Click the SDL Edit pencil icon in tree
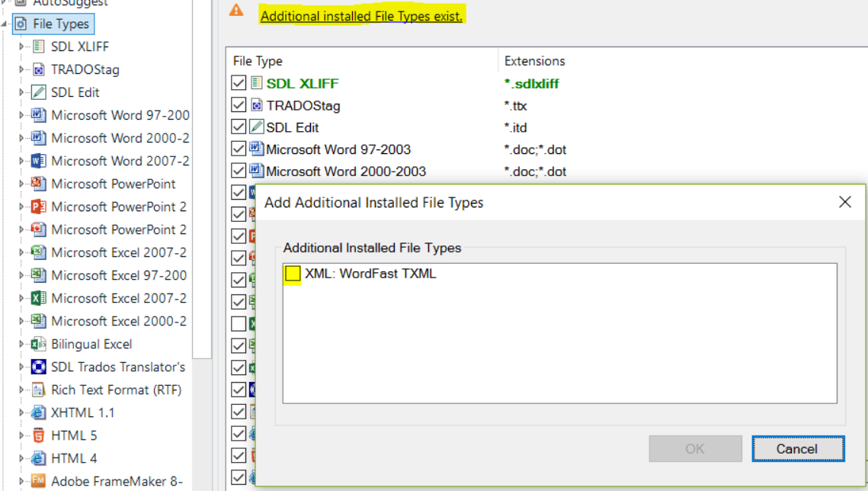 point(38,92)
